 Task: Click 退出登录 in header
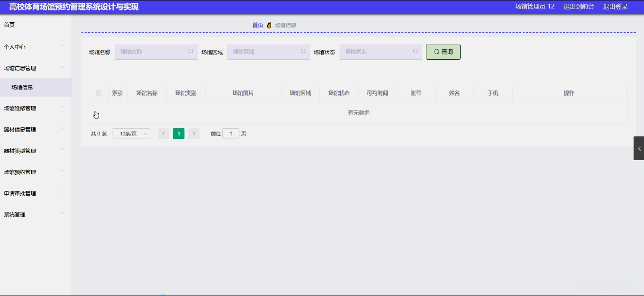615,7
